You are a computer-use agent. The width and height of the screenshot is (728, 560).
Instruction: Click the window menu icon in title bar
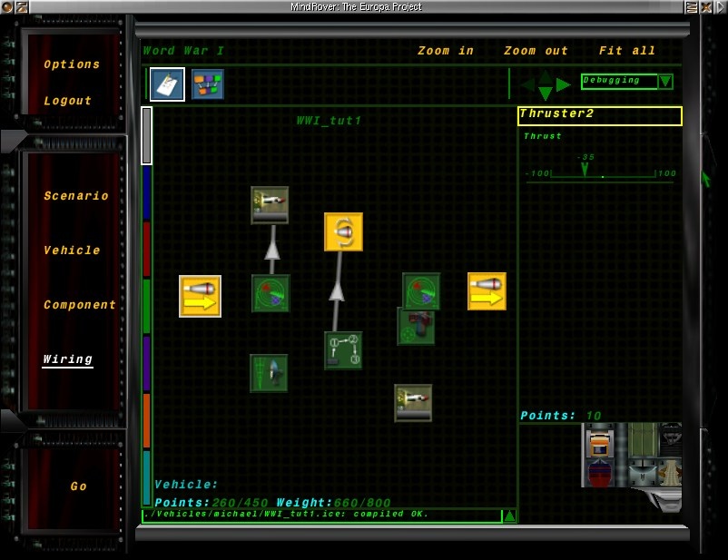click(691, 7)
